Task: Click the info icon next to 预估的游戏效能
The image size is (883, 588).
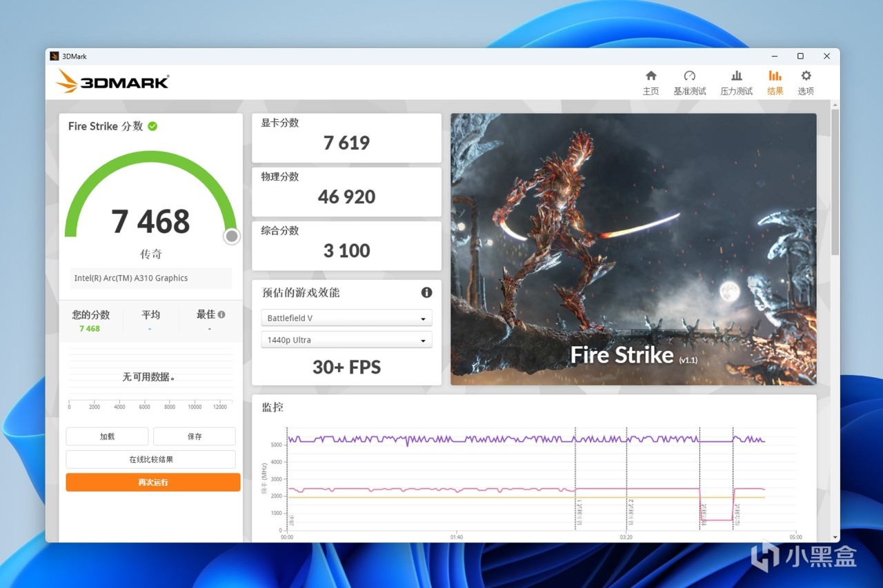Action: 426,292
